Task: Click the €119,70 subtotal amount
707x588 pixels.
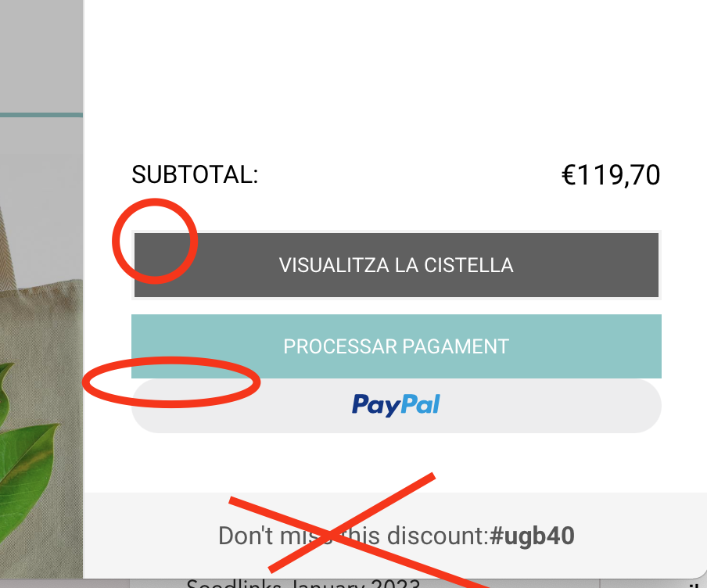Action: [611, 175]
